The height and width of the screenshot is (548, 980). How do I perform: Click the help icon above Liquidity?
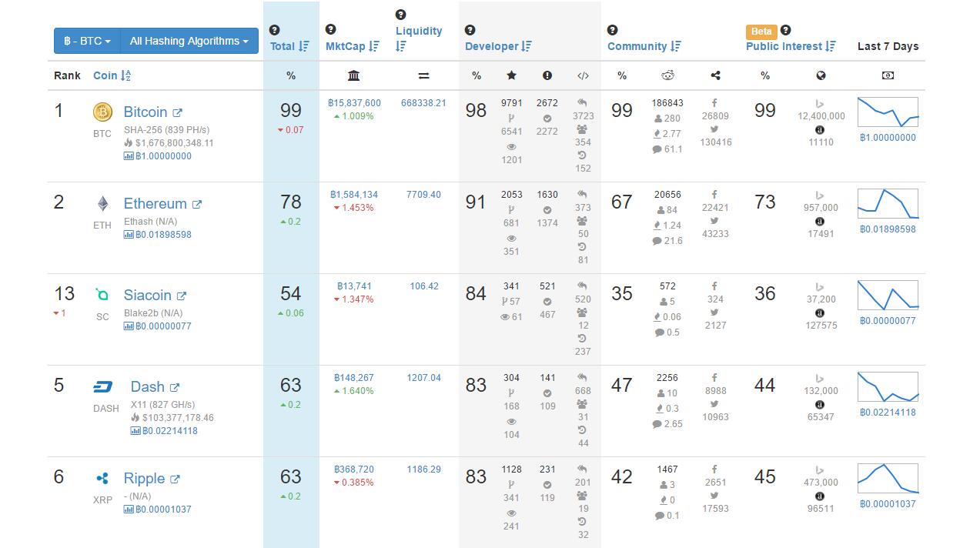pos(400,15)
